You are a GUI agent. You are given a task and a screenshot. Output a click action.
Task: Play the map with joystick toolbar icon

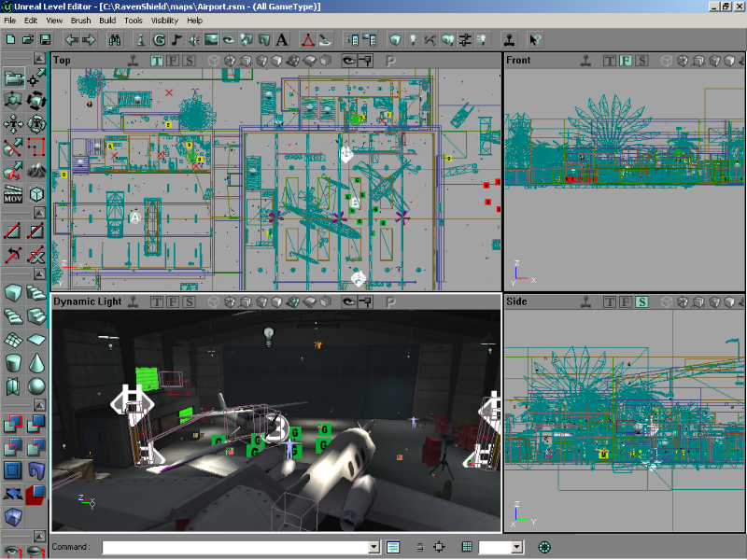[x=509, y=40]
